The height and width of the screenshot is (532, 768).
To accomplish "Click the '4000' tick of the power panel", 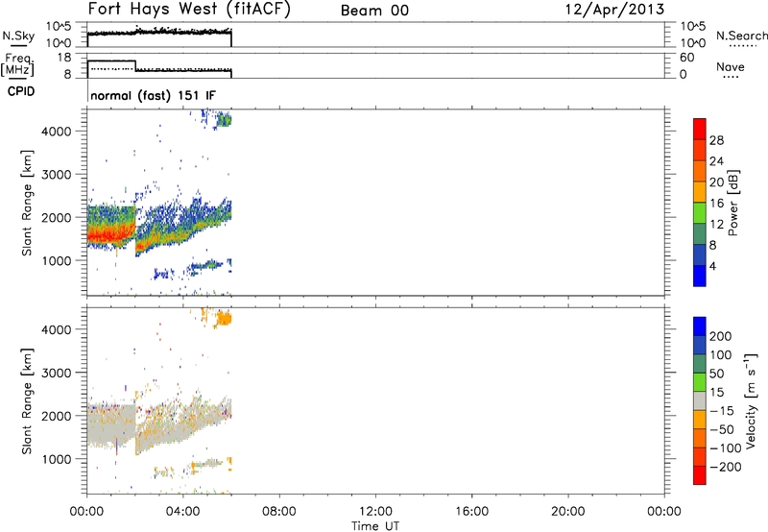I will pos(57,132).
